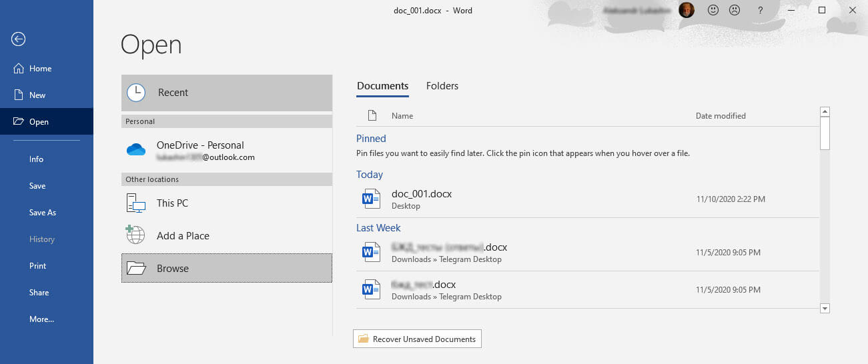Click the scrollbar up arrow in file list
The height and width of the screenshot is (364, 868).
[x=825, y=112]
